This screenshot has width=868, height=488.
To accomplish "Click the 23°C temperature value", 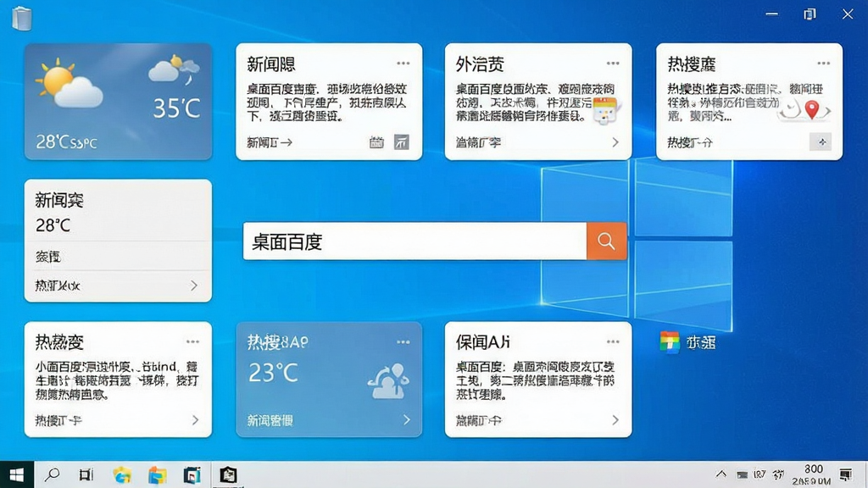I will tap(274, 373).
